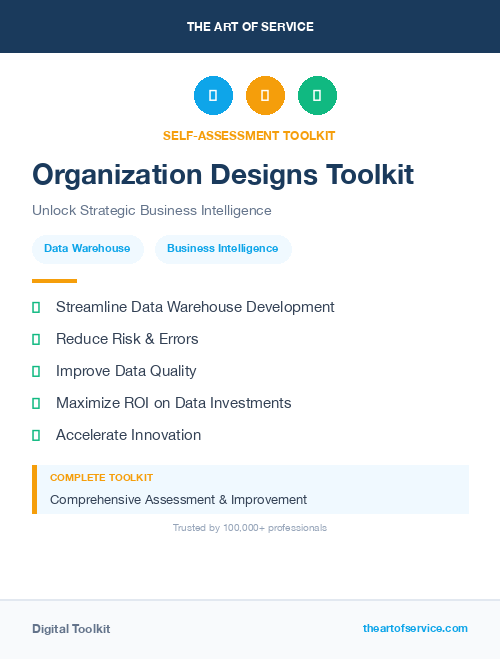The width and height of the screenshot is (500, 659).
Task: Click Streamline Data Warehouse Development text
Action: coord(195,307)
